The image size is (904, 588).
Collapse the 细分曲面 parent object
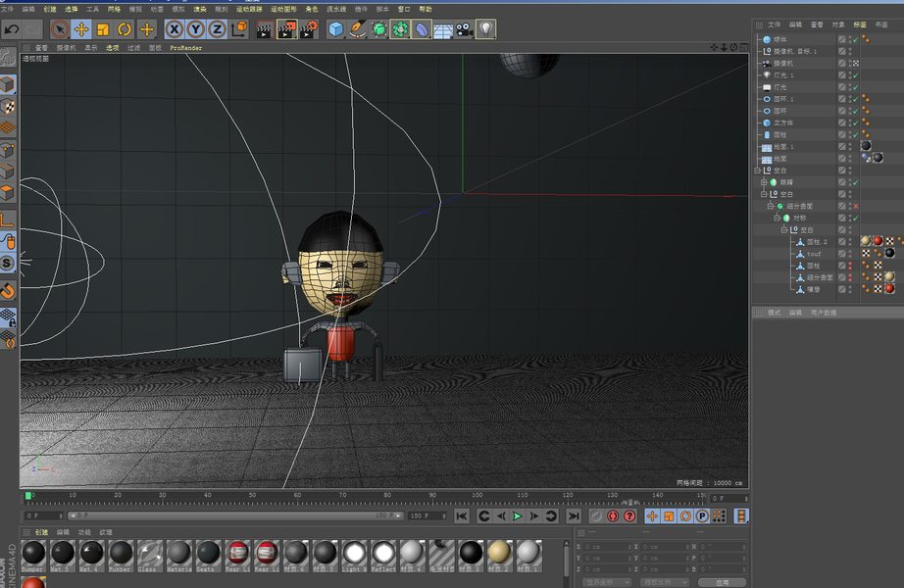coord(771,206)
